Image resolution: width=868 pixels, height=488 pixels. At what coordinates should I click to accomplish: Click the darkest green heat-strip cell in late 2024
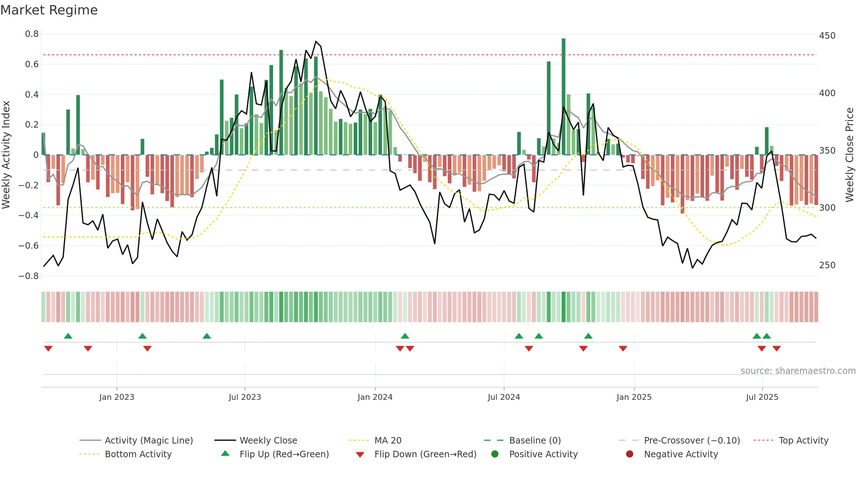pyautogui.click(x=563, y=307)
